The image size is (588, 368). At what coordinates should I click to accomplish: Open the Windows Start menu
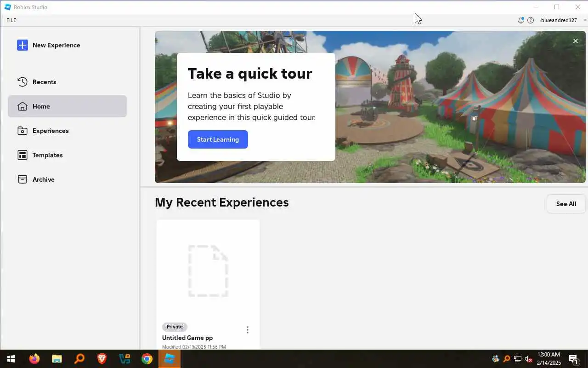pyautogui.click(x=11, y=359)
